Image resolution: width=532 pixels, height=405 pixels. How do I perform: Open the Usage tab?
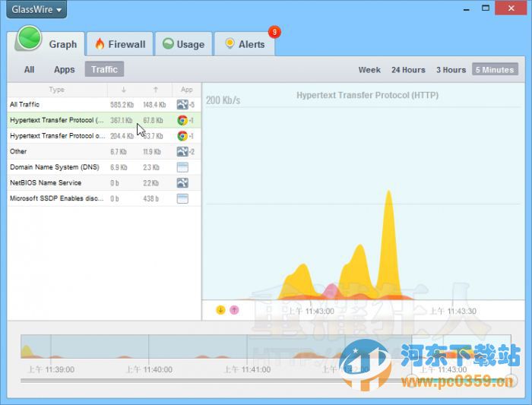coord(184,44)
